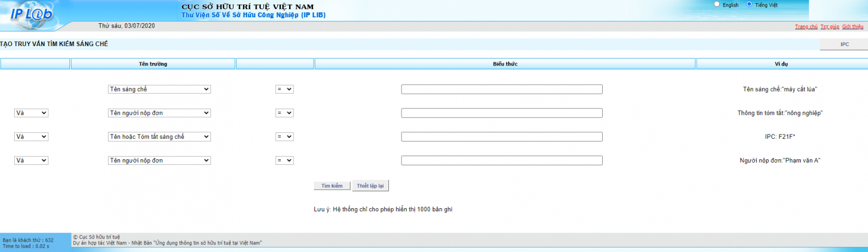Click the CỤC SỞ HỮU TRÍ TUỆ VIỆT NAM title
868x252 pixels.
[x=248, y=7]
